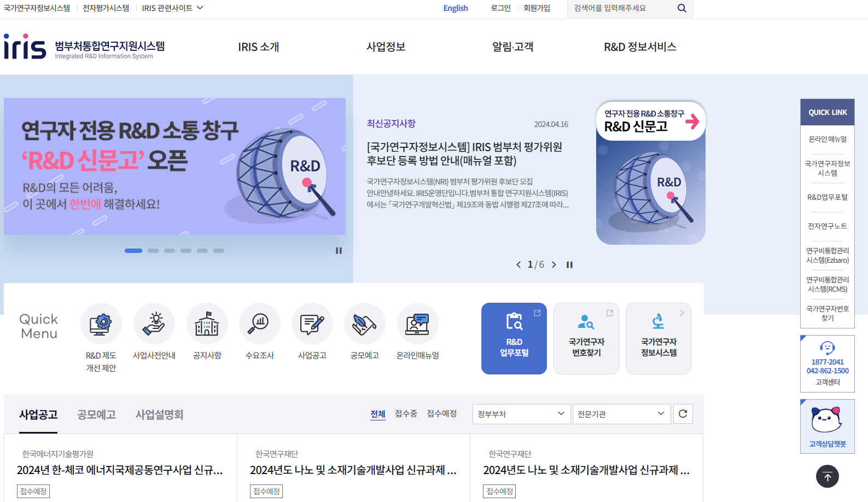
Task: Open the 사업정보 menu
Action: [x=386, y=47]
